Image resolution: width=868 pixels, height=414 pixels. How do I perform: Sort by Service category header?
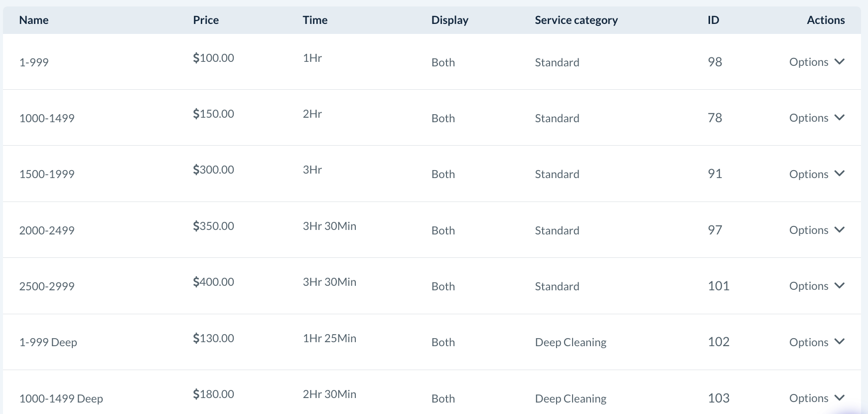[x=576, y=20]
